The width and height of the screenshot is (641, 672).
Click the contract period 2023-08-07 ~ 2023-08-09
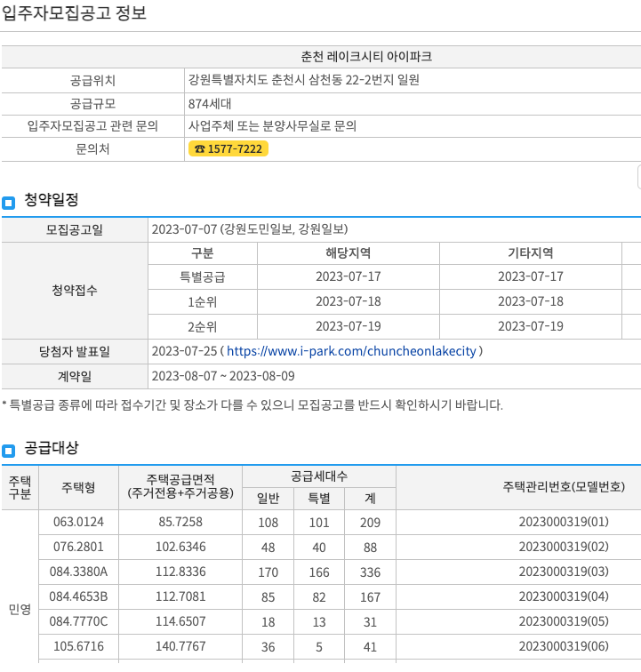tap(223, 376)
